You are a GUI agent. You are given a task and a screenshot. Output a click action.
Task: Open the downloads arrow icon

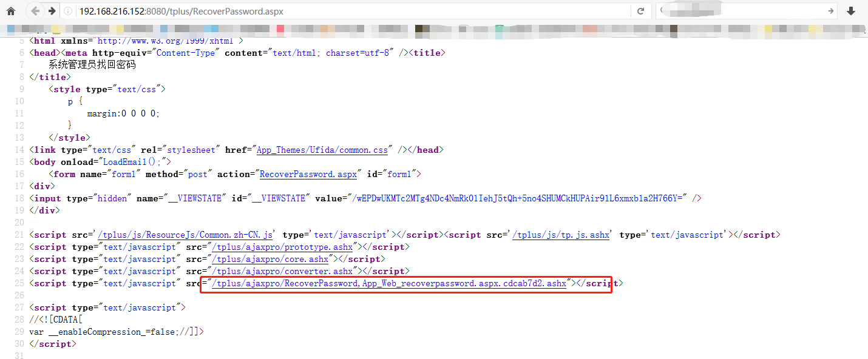851,11
